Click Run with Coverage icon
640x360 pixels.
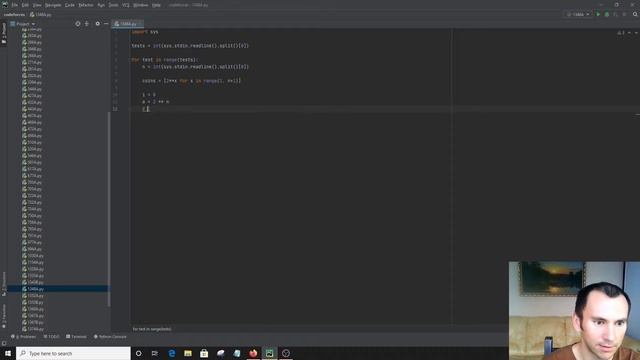616,14
